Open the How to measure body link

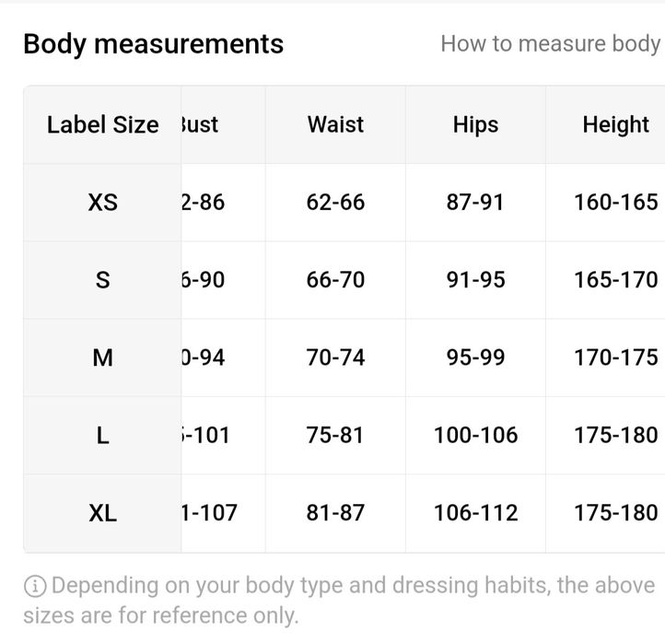tap(550, 43)
